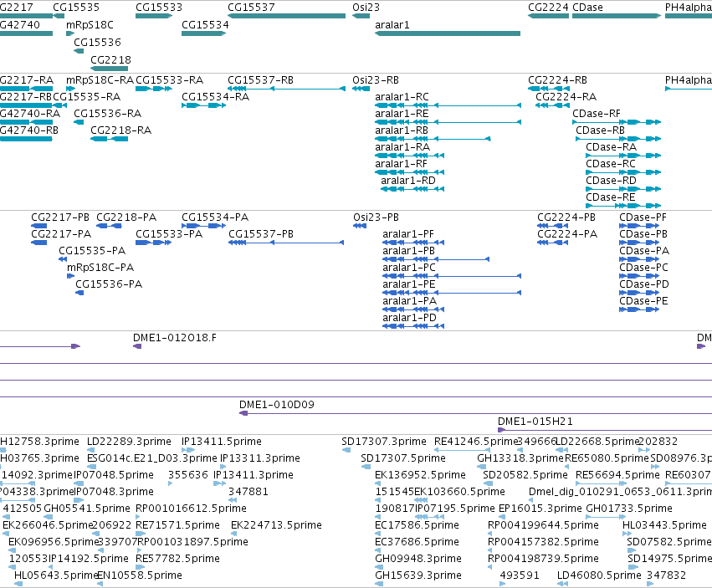The width and height of the screenshot is (712, 588).
Task: Click the CG15534 gene label
Action: pos(205,25)
